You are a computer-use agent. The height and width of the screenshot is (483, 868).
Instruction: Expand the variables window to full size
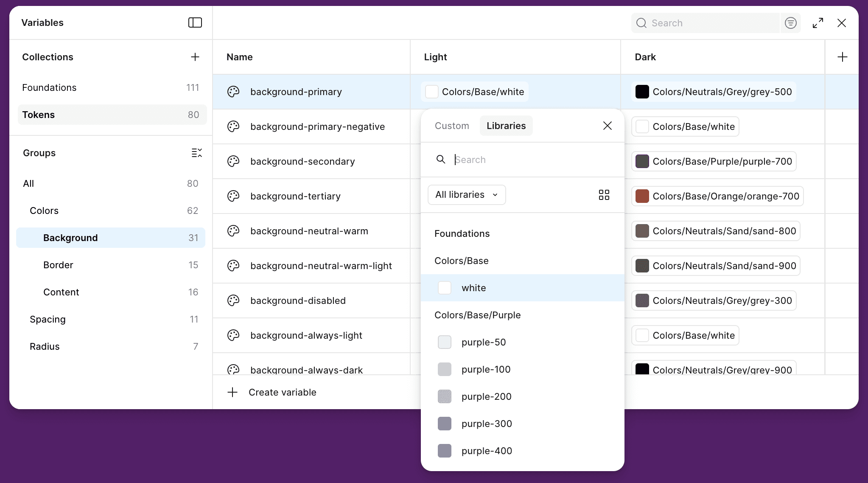click(818, 23)
